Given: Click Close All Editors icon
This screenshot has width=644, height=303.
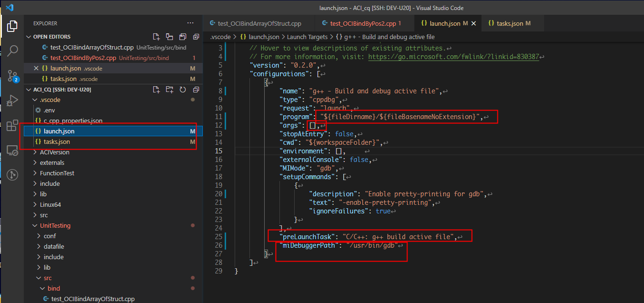Looking at the screenshot, I should pyautogui.click(x=196, y=37).
